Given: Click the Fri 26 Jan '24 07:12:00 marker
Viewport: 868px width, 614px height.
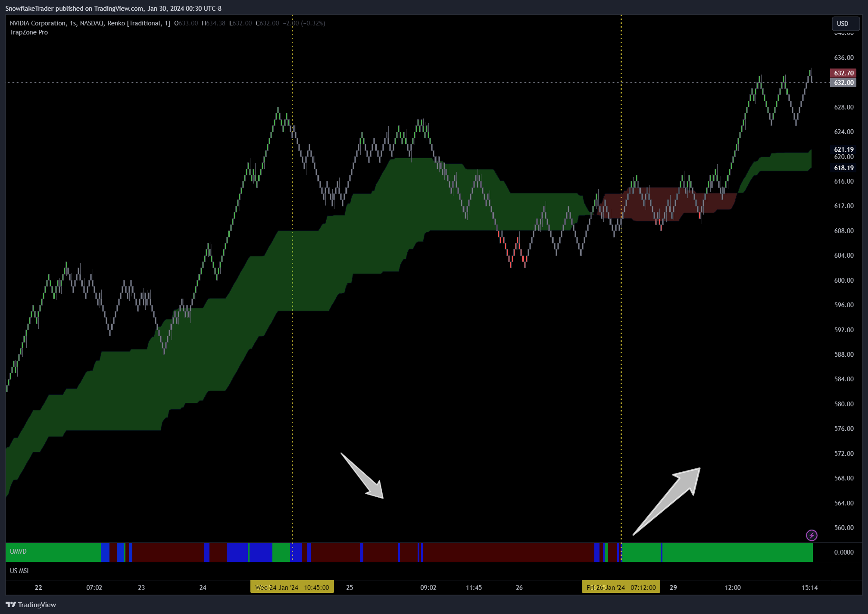Looking at the screenshot, I should click(x=621, y=587).
